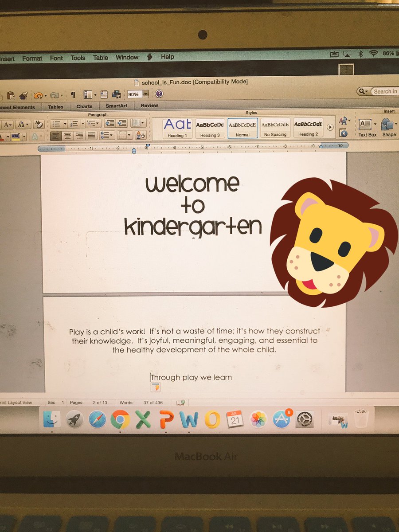Viewport: 399px width, 532px height.
Task: Open the numbering style dropdown arrow
Action: [83, 124]
